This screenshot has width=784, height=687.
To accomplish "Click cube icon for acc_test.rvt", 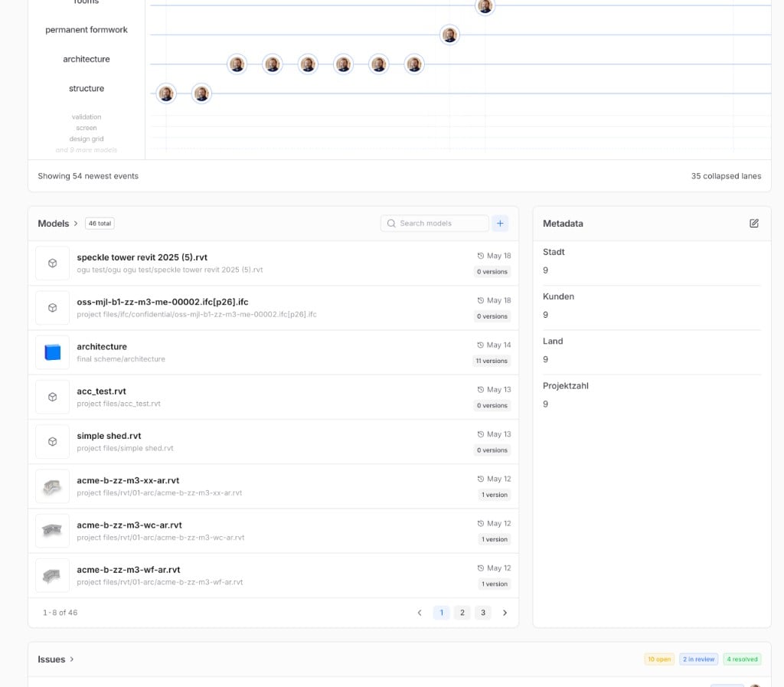I will coord(53,397).
